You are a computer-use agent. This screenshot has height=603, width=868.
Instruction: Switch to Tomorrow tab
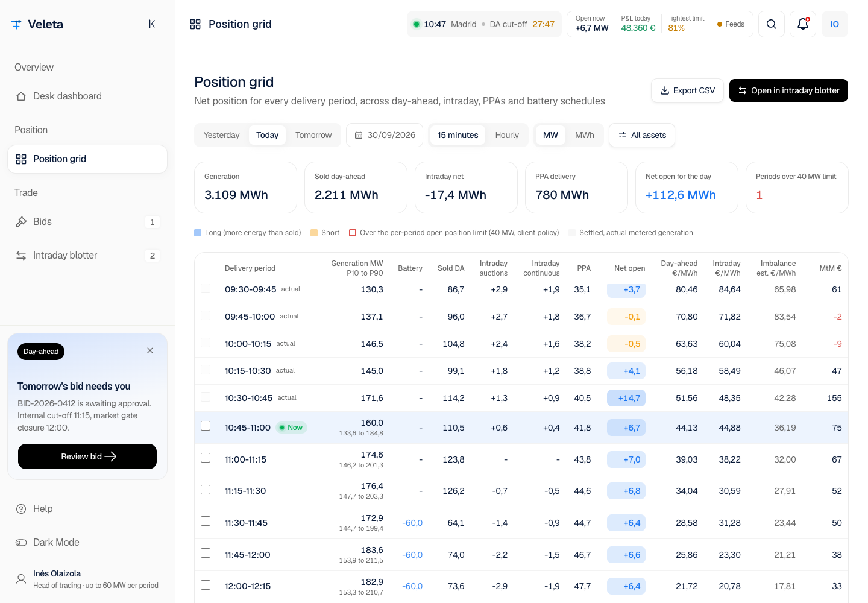point(313,135)
